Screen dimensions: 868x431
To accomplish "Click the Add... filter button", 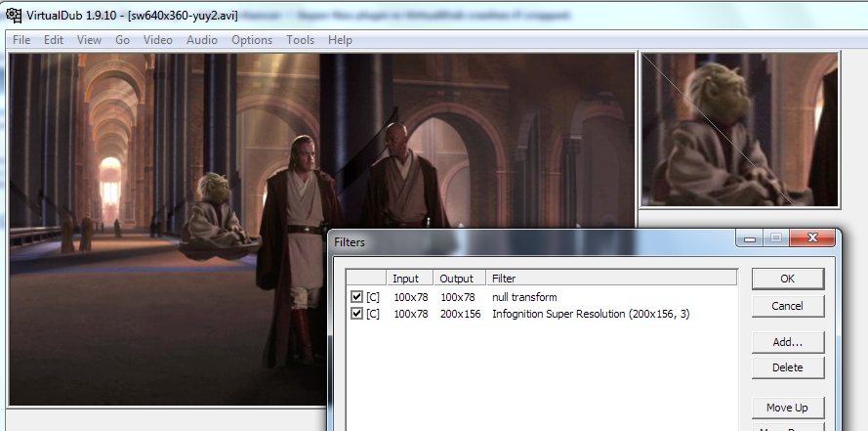I will [788, 342].
